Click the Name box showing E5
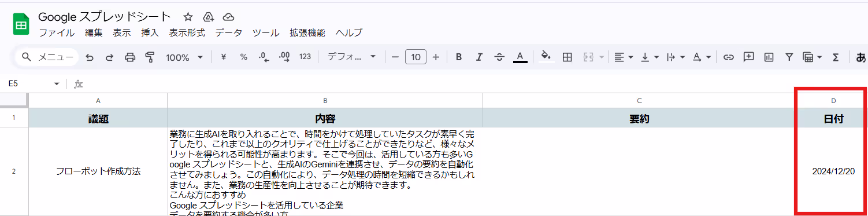 [27, 84]
